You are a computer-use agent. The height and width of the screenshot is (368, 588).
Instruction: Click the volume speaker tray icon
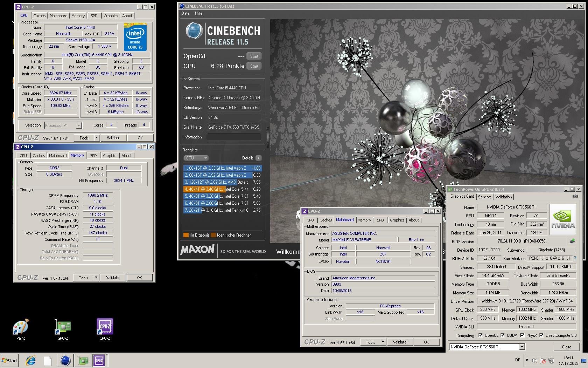pos(534,360)
